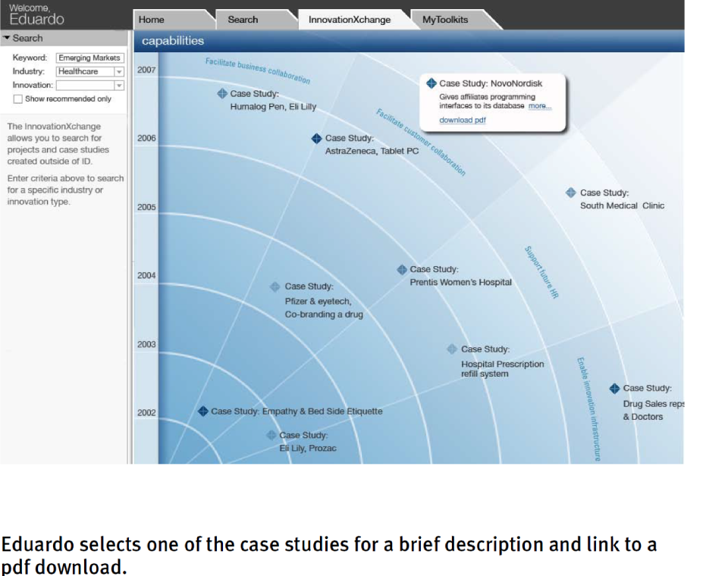Click the AstraZeneca, Tablet PC text
This screenshot has width=728, height=576.
click(372, 152)
